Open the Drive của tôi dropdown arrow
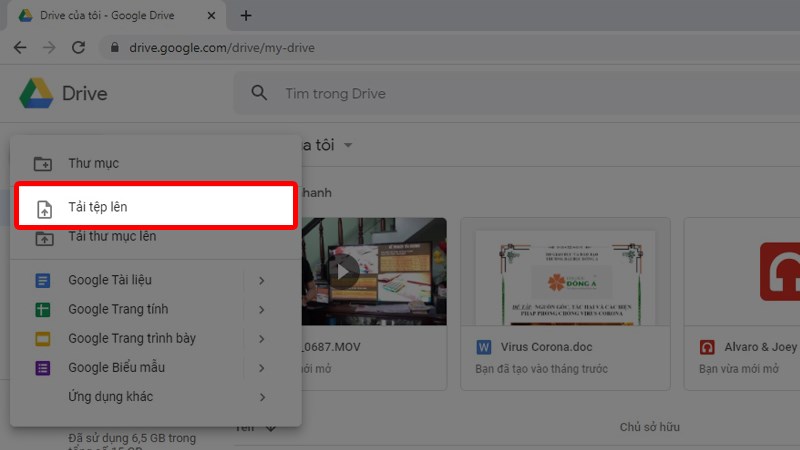The height and width of the screenshot is (450, 800). click(x=348, y=146)
